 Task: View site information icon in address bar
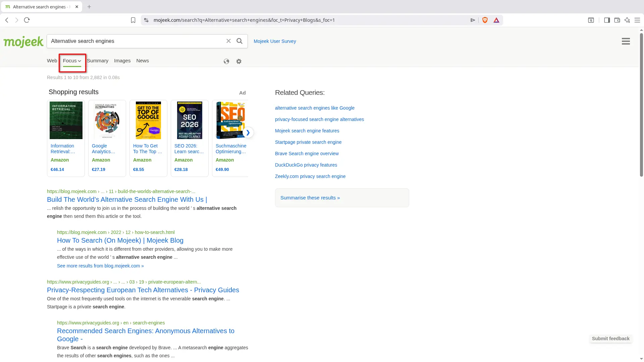146,20
